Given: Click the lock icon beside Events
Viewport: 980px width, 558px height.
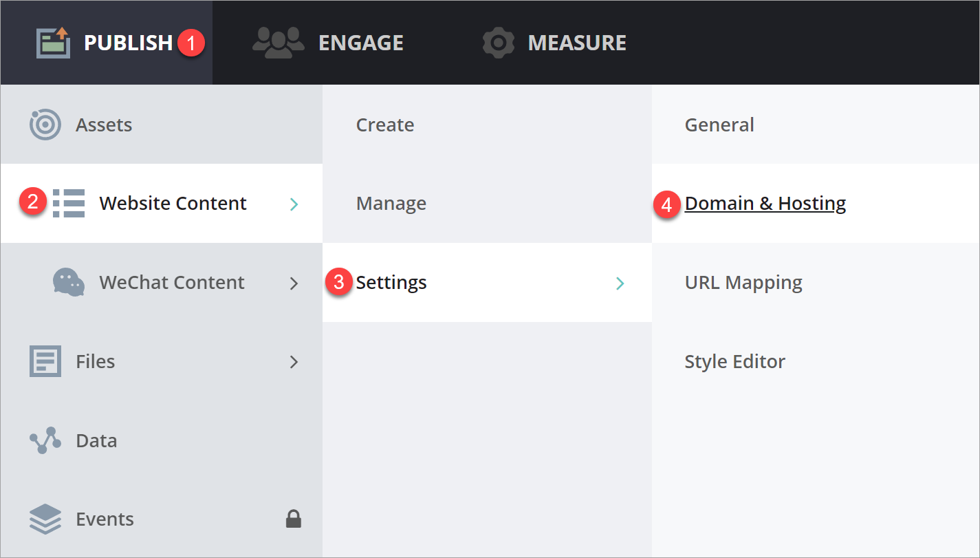Looking at the screenshot, I should coord(294,519).
